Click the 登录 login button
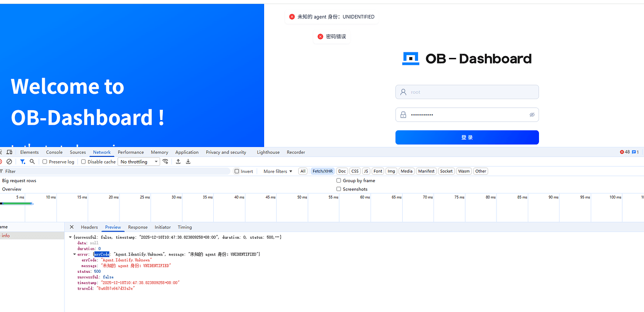Screen dimensions: 644x312 pos(467,137)
